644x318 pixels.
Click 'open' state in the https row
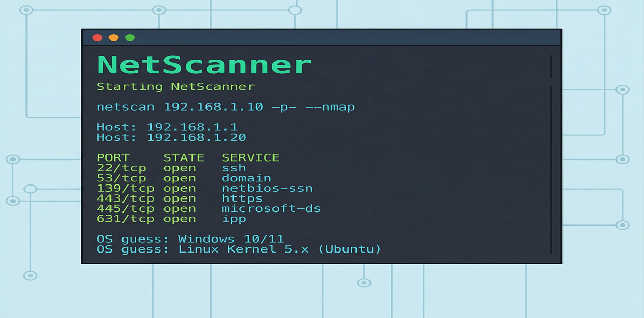(x=180, y=199)
